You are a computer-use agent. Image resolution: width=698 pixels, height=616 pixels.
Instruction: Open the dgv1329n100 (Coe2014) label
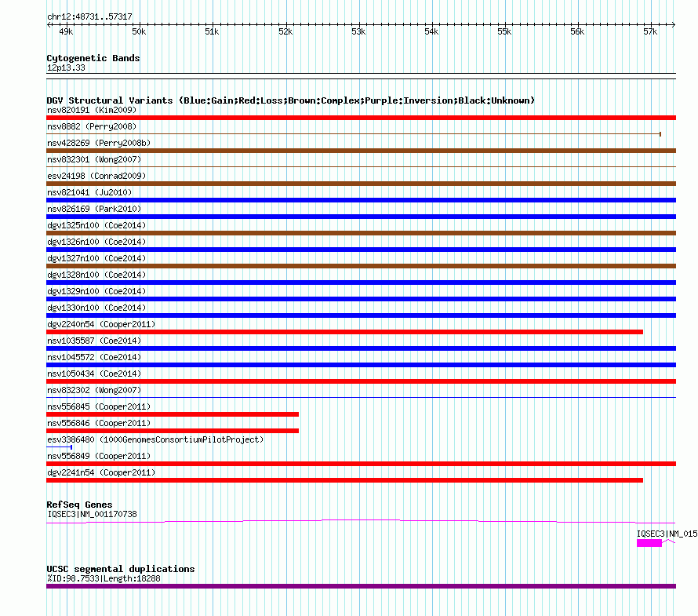pyautogui.click(x=96, y=291)
